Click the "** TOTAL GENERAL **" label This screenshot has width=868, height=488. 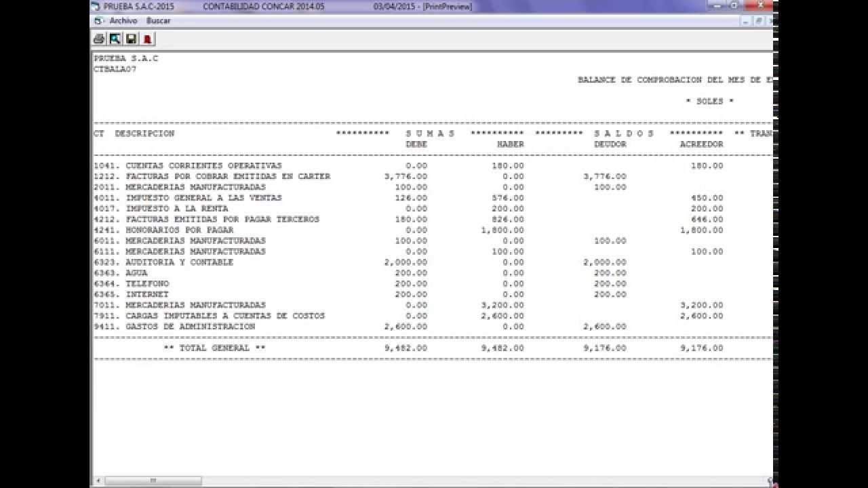(215, 348)
